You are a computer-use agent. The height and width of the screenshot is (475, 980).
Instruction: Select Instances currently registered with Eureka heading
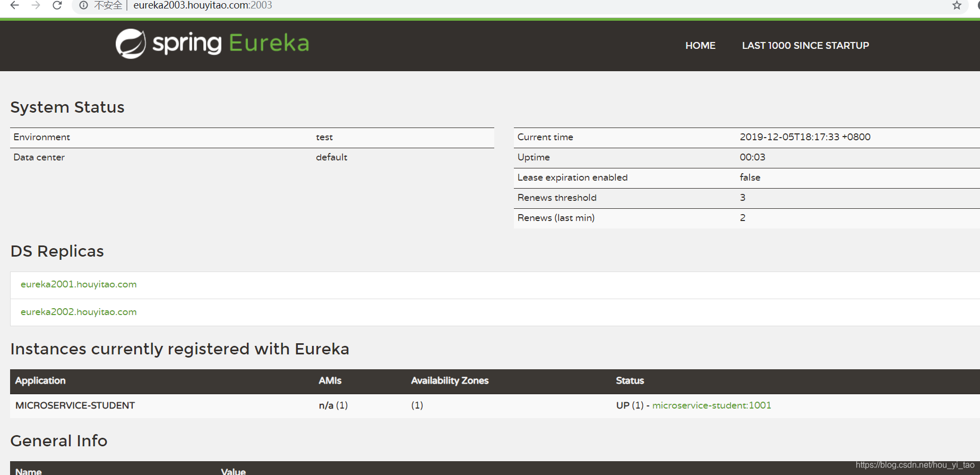179,349
